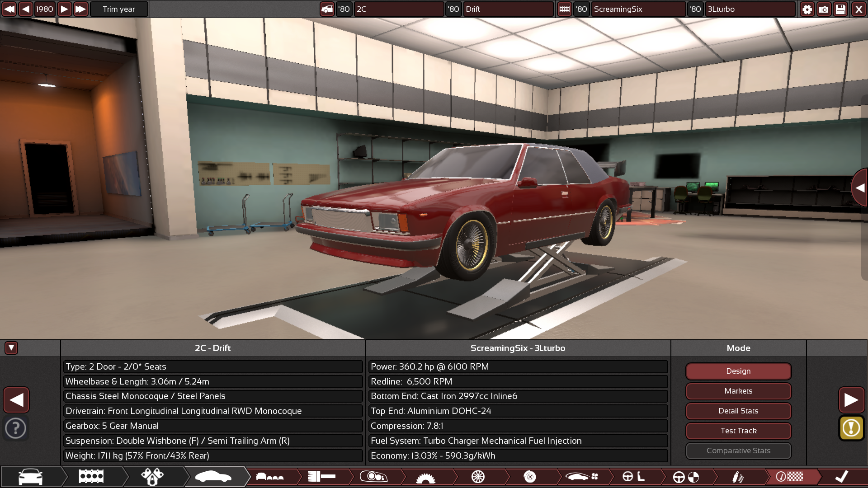Click the '80 year box before ScreamingSix
Screen dimensions: 868x488
[581, 9]
